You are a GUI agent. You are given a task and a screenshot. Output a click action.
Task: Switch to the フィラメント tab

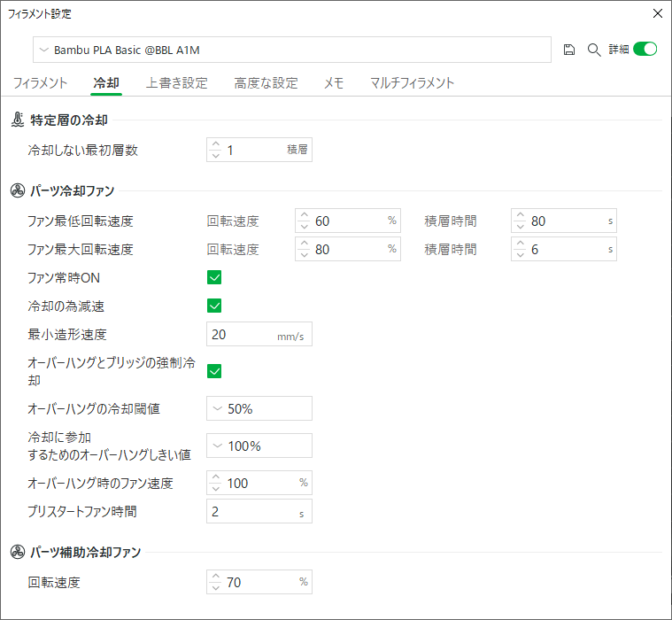tap(41, 82)
